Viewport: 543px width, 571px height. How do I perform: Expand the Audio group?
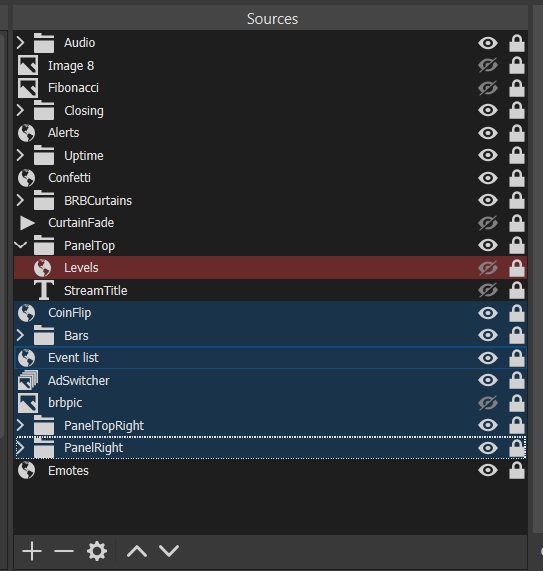pyautogui.click(x=20, y=43)
